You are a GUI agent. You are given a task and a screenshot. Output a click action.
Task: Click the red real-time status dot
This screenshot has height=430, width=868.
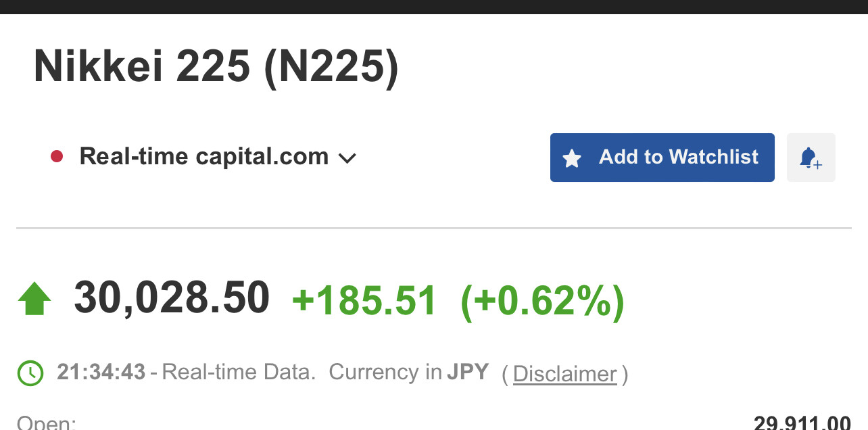click(57, 157)
